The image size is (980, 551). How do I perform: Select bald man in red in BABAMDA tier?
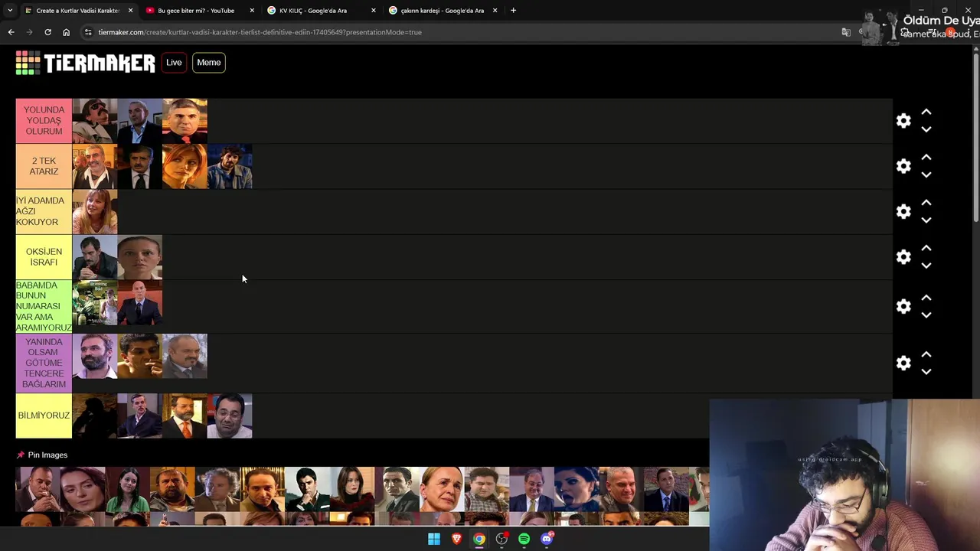(139, 303)
